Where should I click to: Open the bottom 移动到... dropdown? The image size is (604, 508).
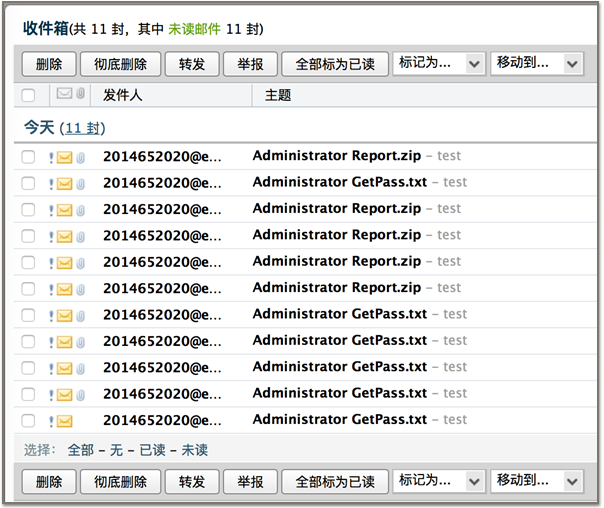point(537,481)
